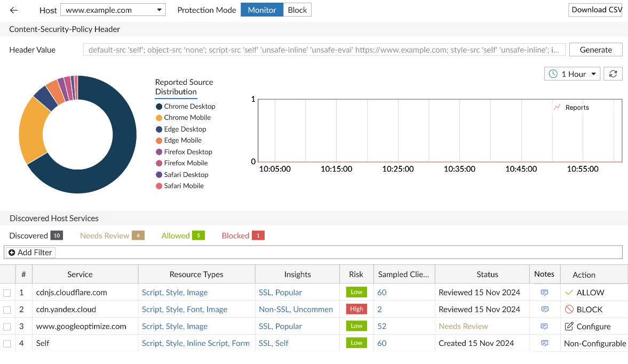Image resolution: width=628 pixels, height=364 pixels.
Task: Click the Sampled Clie... column header
Action: click(404, 274)
